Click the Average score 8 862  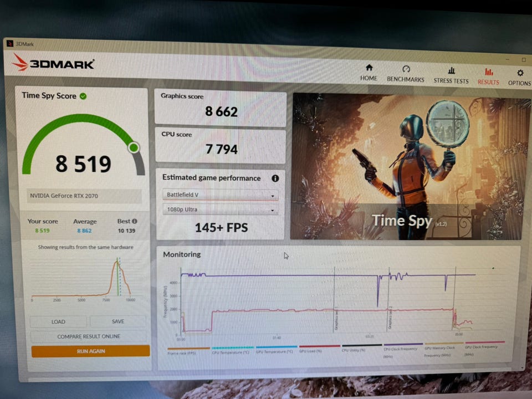(84, 231)
